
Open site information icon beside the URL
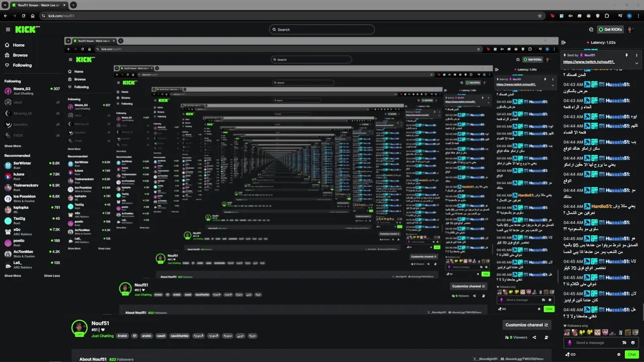point(43,16)
